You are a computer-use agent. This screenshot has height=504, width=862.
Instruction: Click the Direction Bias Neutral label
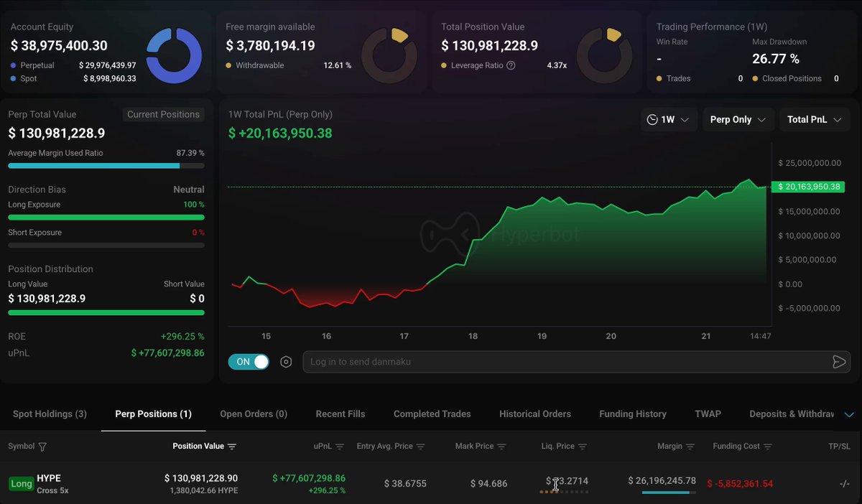(x=189, y=190)
